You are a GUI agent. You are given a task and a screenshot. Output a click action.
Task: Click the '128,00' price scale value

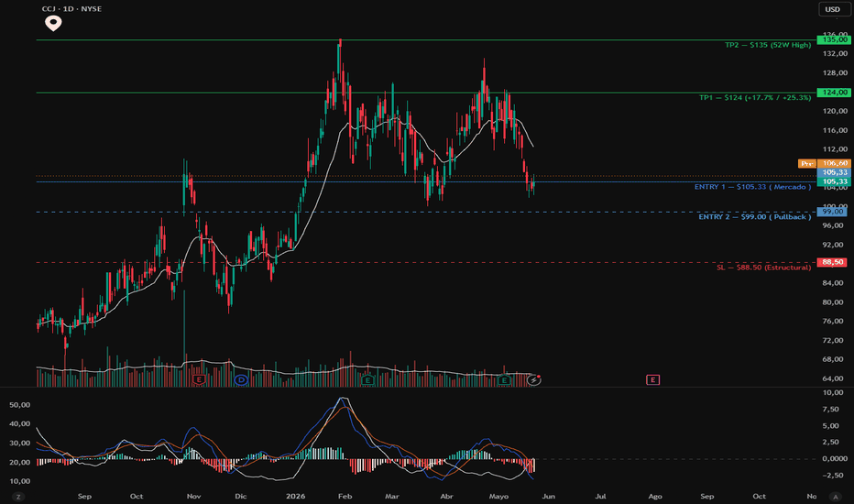[x=835, y=73]
